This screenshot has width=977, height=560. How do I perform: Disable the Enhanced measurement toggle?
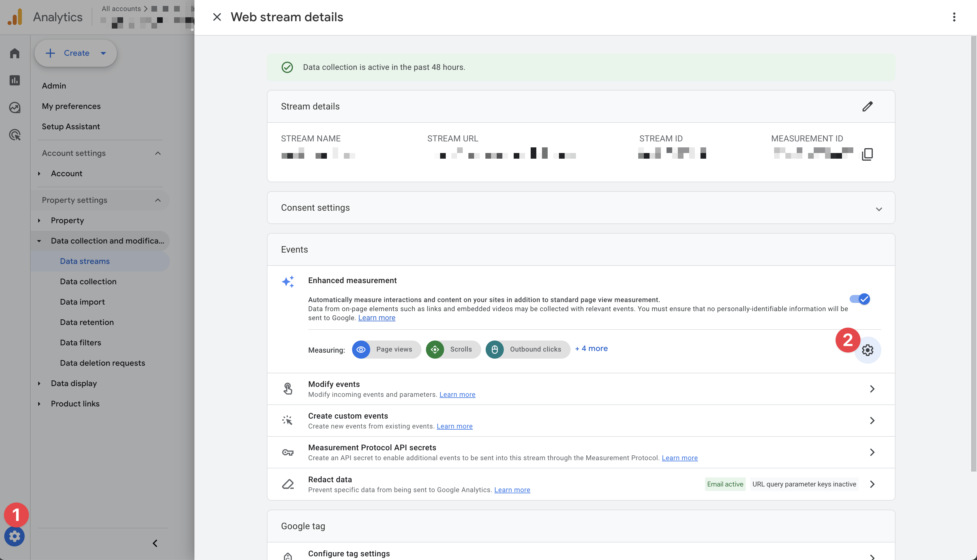860,299
